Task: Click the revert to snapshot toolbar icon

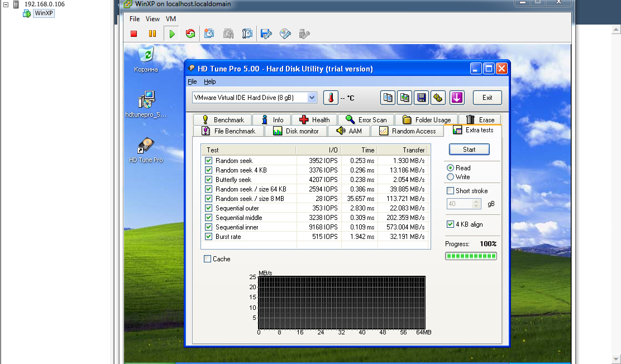Action: 228,33
